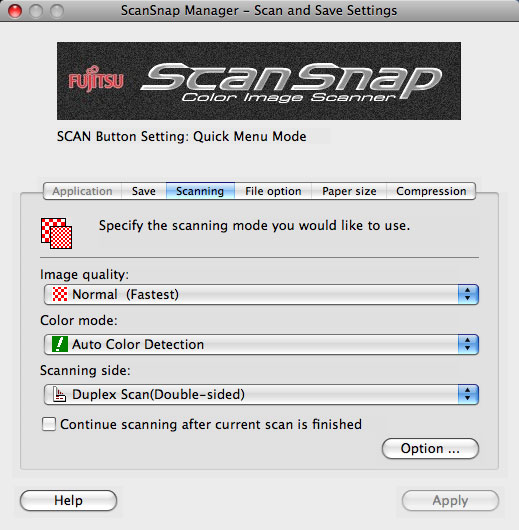Close the ScanSnap Manager window

tap(15, 11)
